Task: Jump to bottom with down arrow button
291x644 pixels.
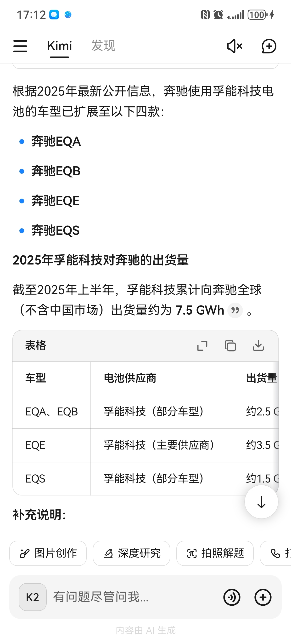Action: [261, 502]
